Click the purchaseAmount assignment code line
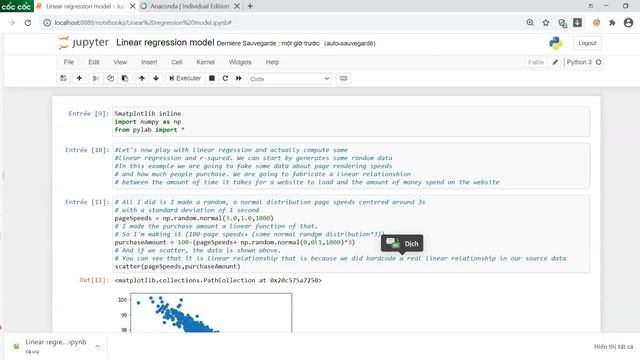The height and width of the screenshot is (360, 640). coord(235,242)
